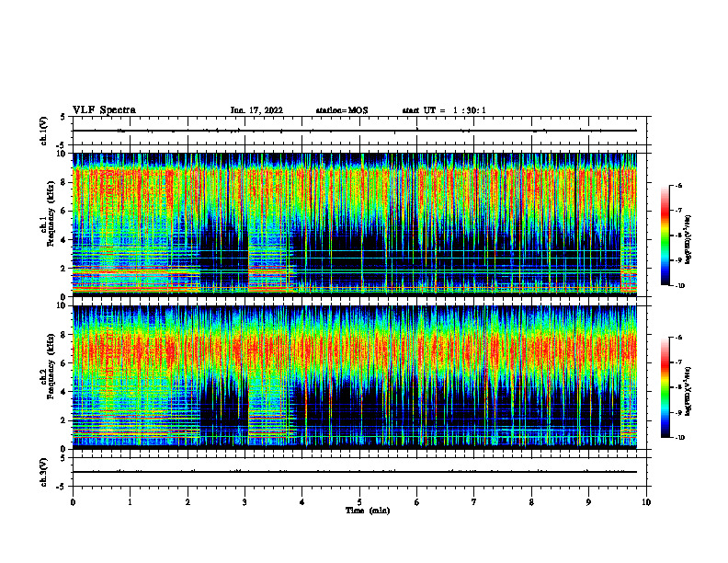The image size is (728, 563).
Task: Click time axis tick label "2"
Action: (188, 502)
